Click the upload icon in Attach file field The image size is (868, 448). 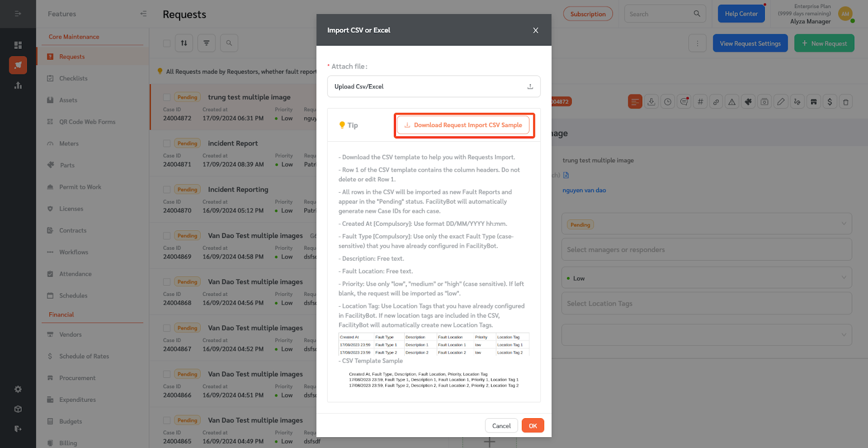coord(530,86)
